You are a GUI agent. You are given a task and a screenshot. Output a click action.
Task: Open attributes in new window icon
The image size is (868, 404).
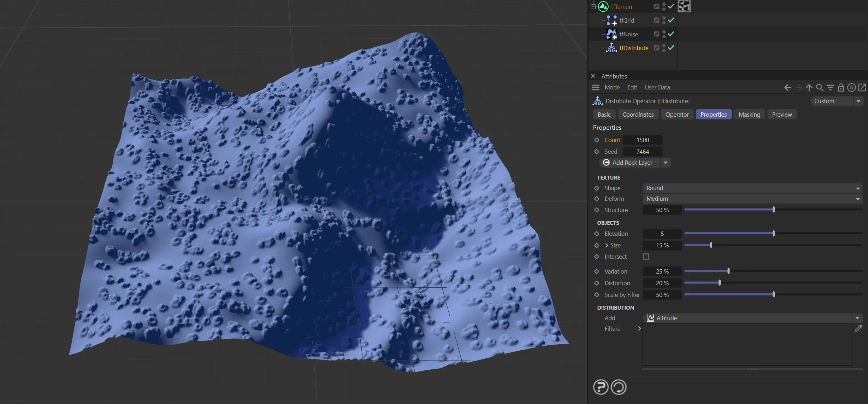[862, 87]
